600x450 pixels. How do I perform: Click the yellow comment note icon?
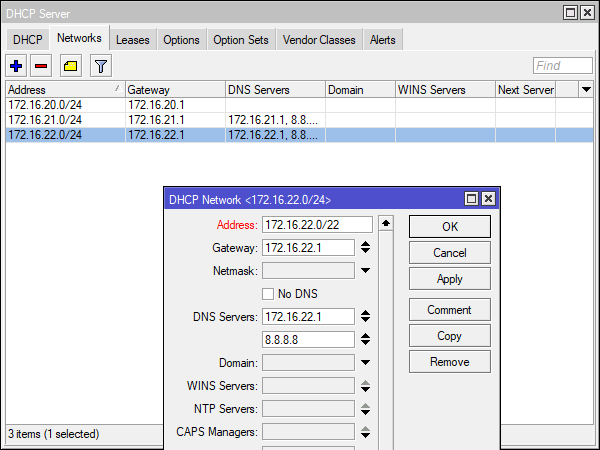71,66
